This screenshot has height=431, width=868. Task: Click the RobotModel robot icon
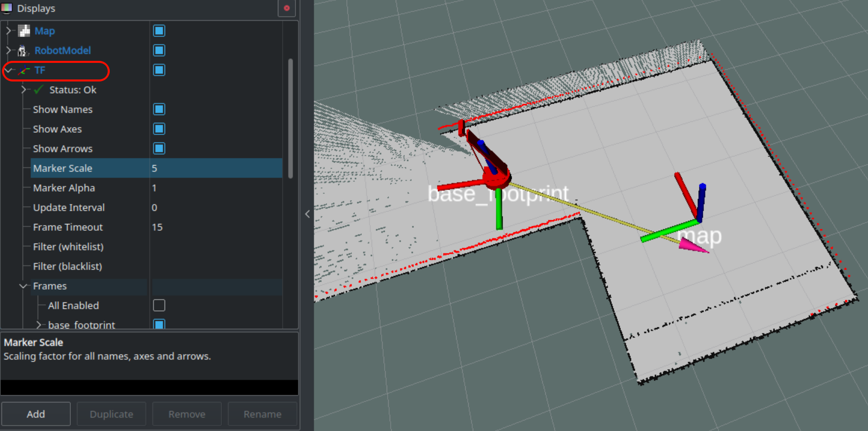click(23, 51)
